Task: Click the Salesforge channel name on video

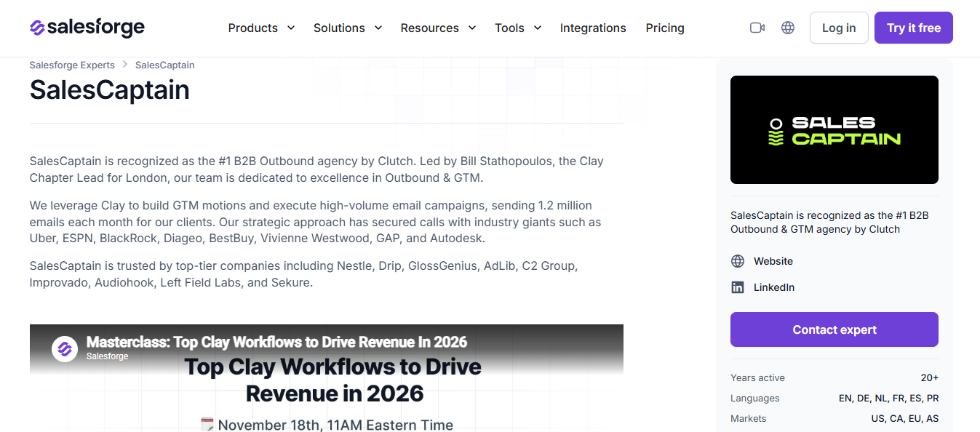Action: (x=108, y=356)
